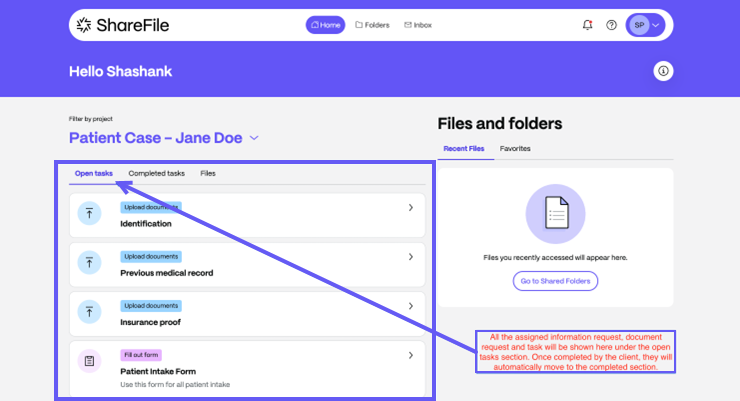
Task: Go to Folders in the top navigation
Action: 372,25
